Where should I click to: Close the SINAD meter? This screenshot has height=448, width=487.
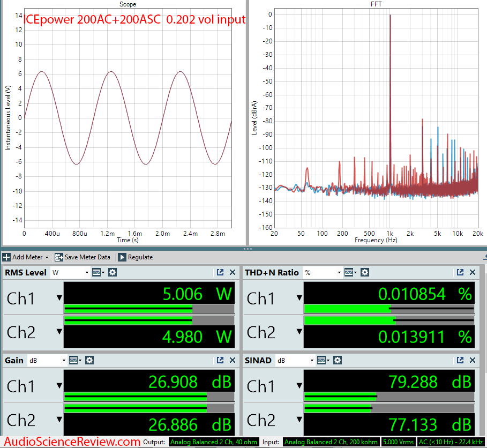473,360
